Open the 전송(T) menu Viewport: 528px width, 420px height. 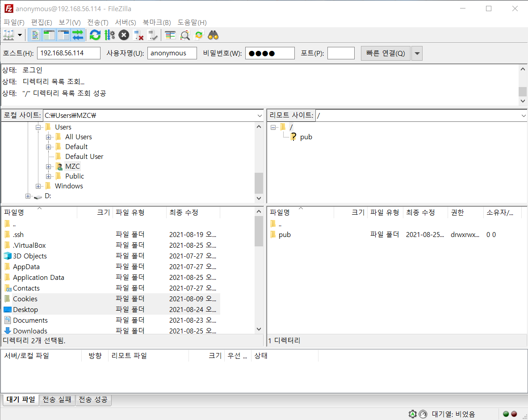pyautogui.click(x=98, y=23)
